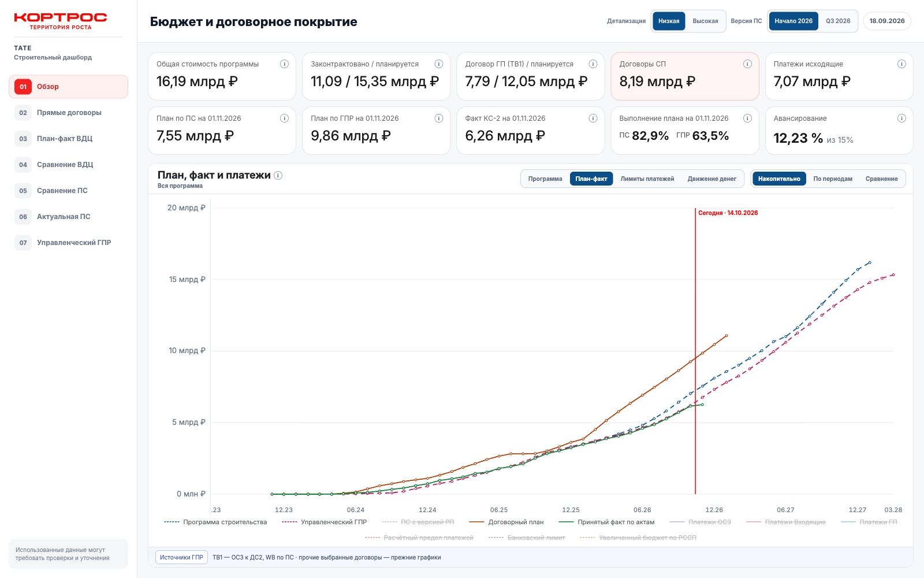Open Актуальная ПС page
The height and width of the screenshot is (578, 924).
[68, 217]
